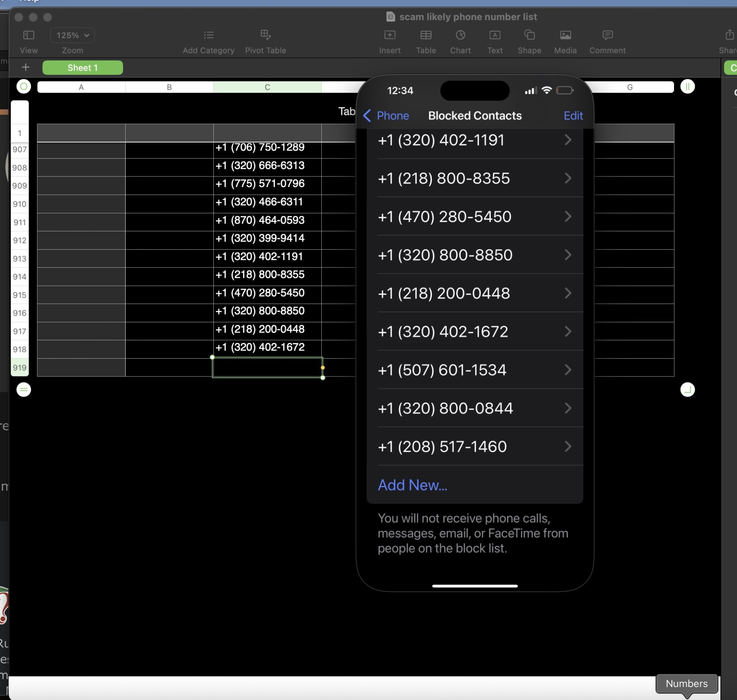Open the Chart tool
This screenshot has height=700, width=737.
point(460,35)
